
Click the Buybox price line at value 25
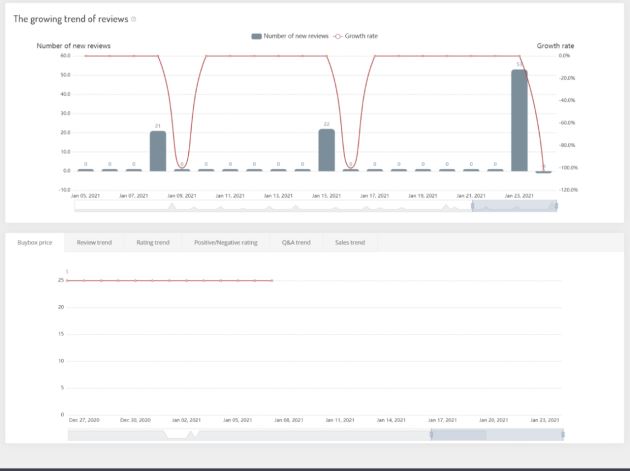click(x=170, y=281)
